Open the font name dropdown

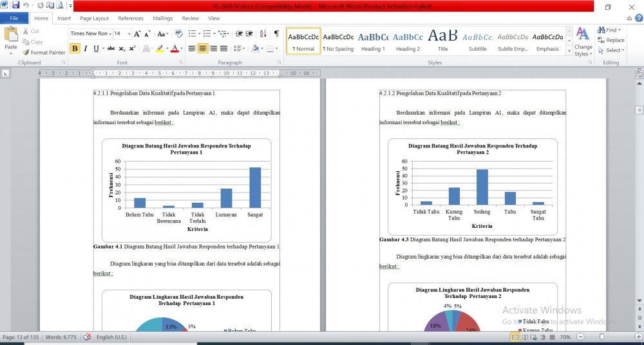click(x=110, y=33)
